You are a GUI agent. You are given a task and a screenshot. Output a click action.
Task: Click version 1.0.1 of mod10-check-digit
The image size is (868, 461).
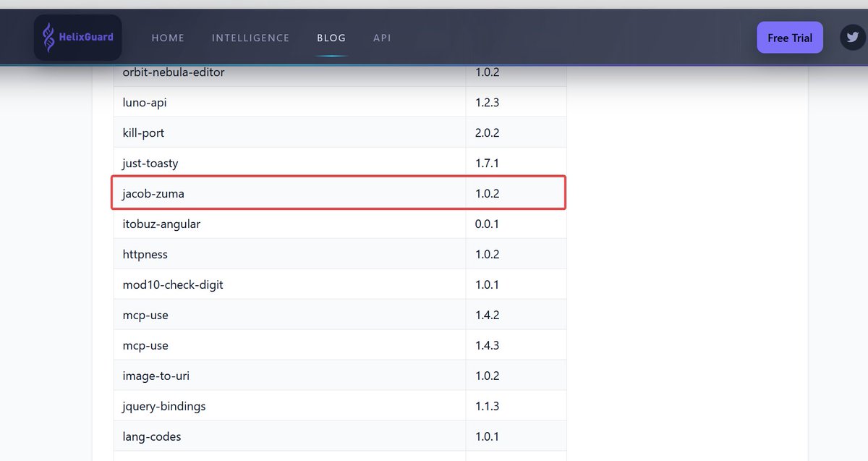click(487, 285)
